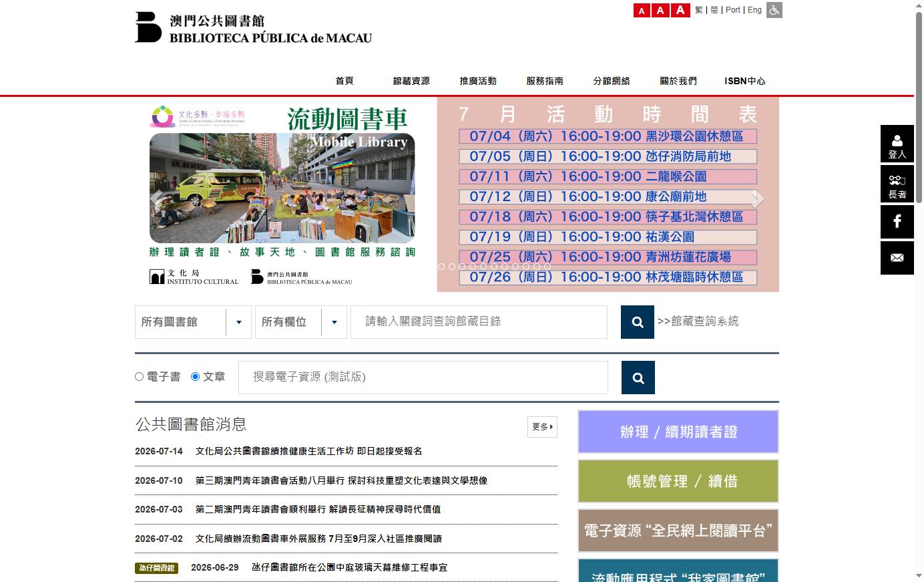Go to previous carousel slide arrow
This screenshot has height=582, width=924.
157,198
